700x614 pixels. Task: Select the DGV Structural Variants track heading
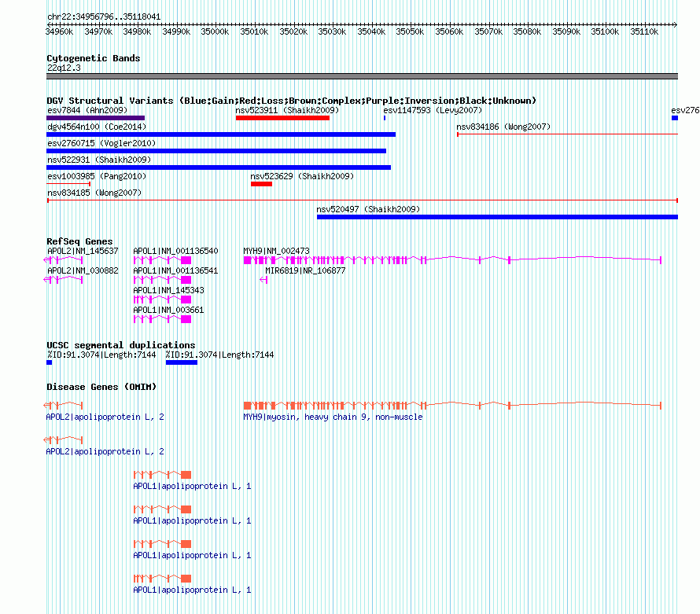[292, 101]
